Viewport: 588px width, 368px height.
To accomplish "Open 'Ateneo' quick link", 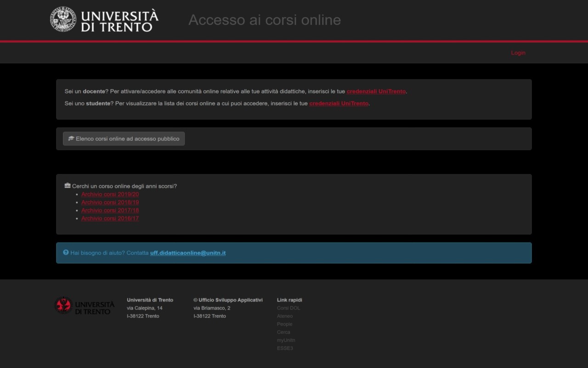I will [x=285, y=316].
